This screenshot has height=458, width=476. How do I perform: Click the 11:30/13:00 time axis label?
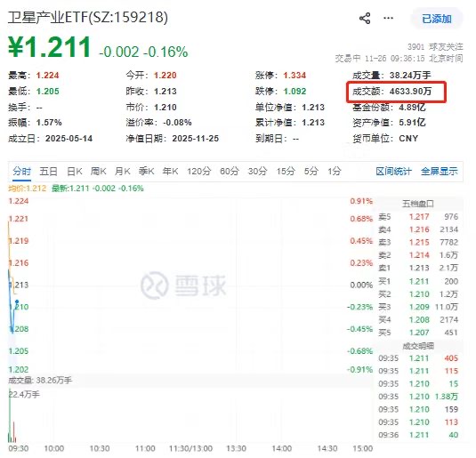pyautogui.click(x=190, y=448)
